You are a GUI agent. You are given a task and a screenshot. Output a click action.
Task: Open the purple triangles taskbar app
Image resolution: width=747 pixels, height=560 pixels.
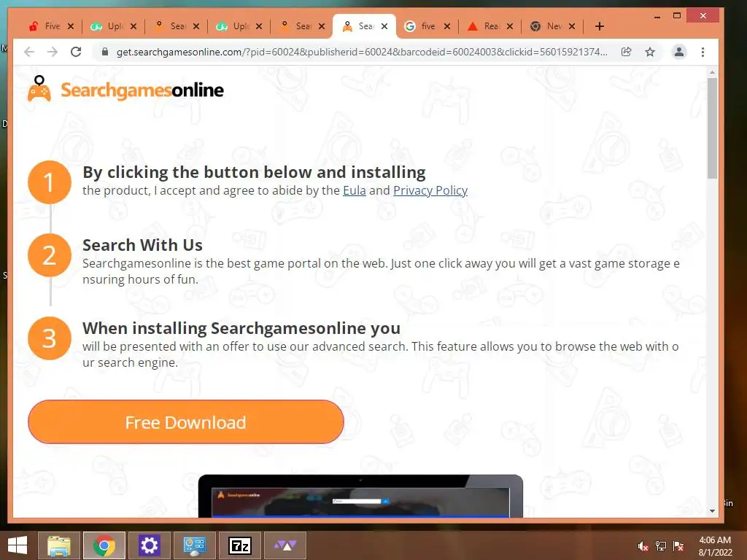(285, 545)
